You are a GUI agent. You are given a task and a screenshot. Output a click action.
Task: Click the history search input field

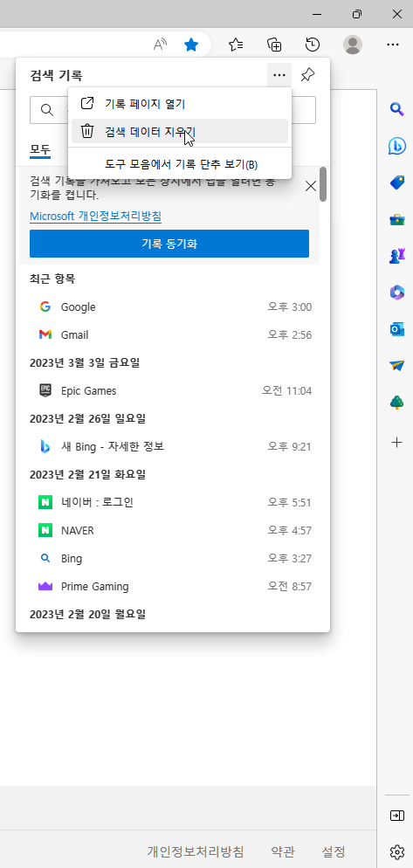pyautogui.click(x=173, y=110)
